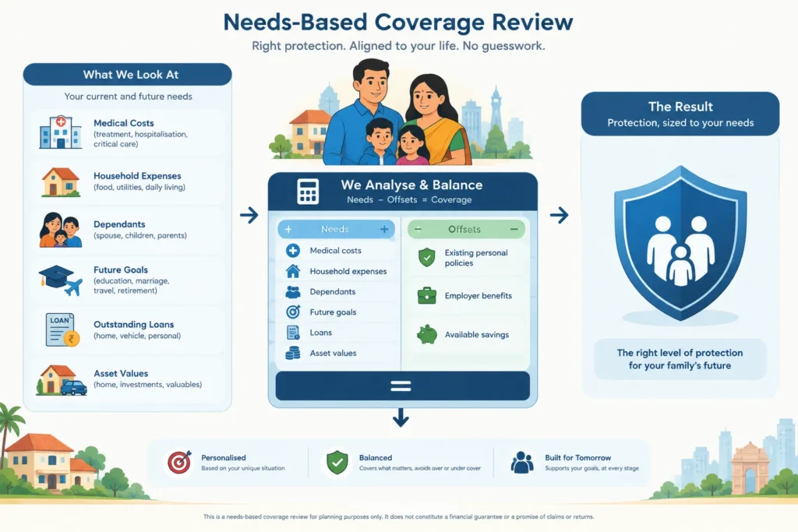This screenshot has width=798, height=532.
Task: Click the hospital icon beside Medical Costs
Action: pyautogui.click(x=61, y=132)
